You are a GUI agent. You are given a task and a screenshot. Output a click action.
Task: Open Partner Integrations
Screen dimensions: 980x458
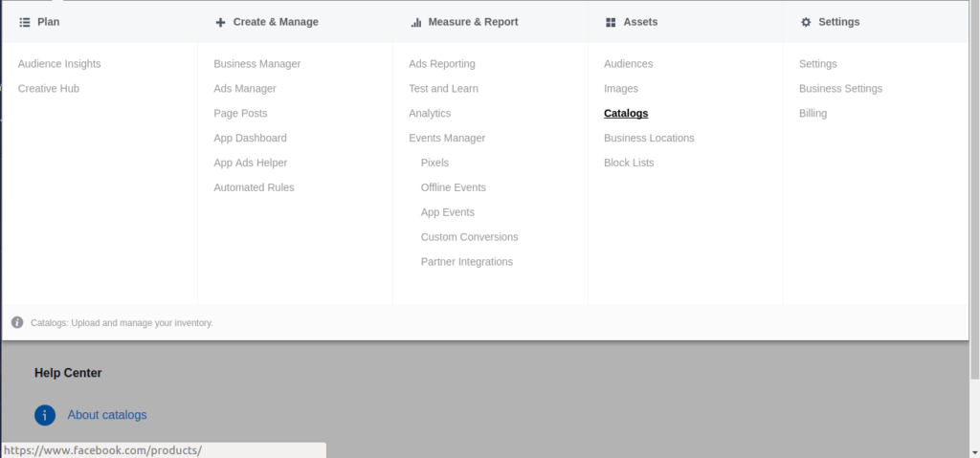[x=467, y=262]
